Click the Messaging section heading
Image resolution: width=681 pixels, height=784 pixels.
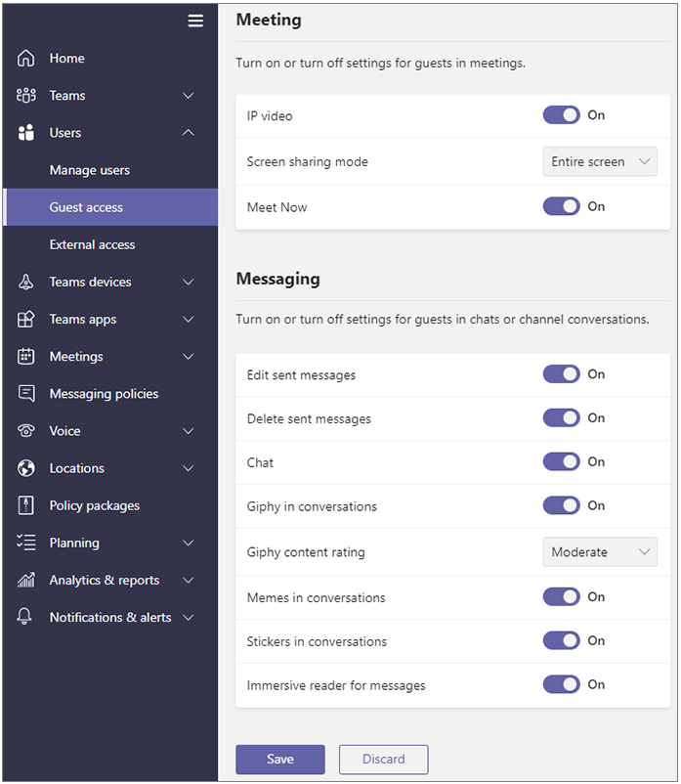(278, 279)
